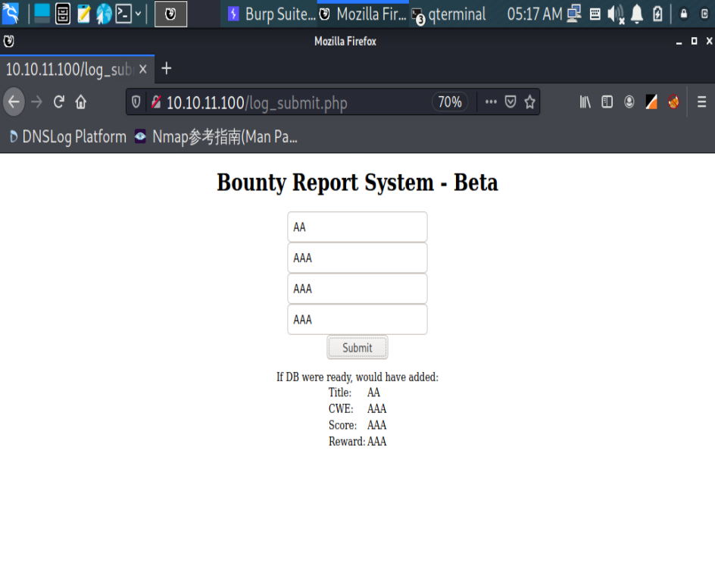715x588 pixels.
Task: Click the Title: label in results
Action: (x=340, y=393)
